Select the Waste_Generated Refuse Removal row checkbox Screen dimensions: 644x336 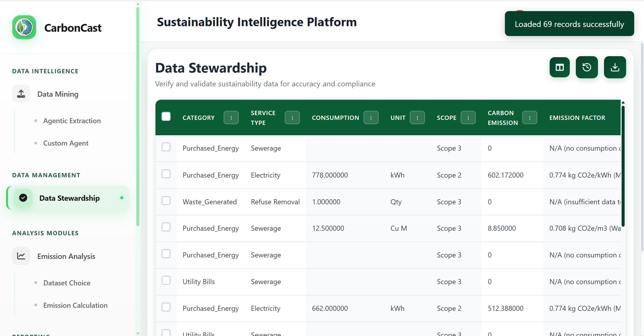(x=166, y=201)
